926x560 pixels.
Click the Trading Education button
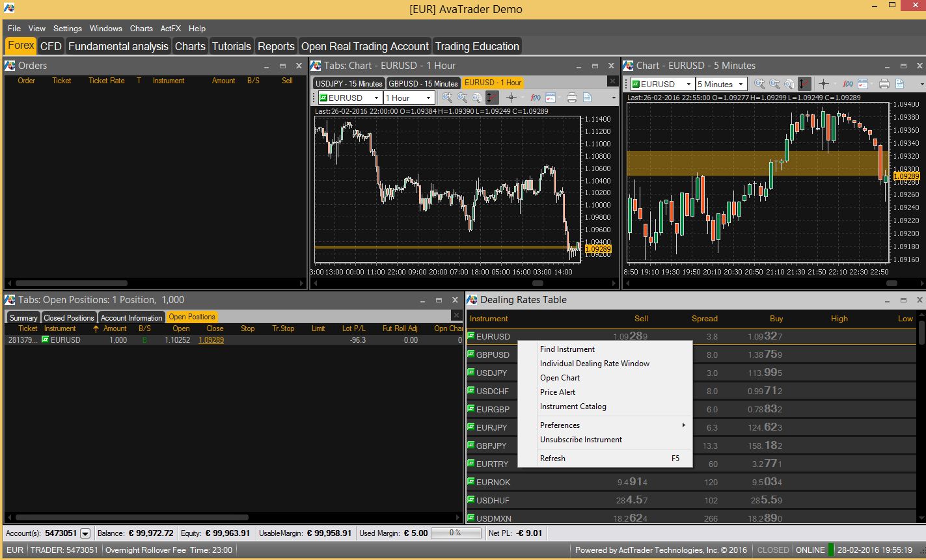pos(477,46)
